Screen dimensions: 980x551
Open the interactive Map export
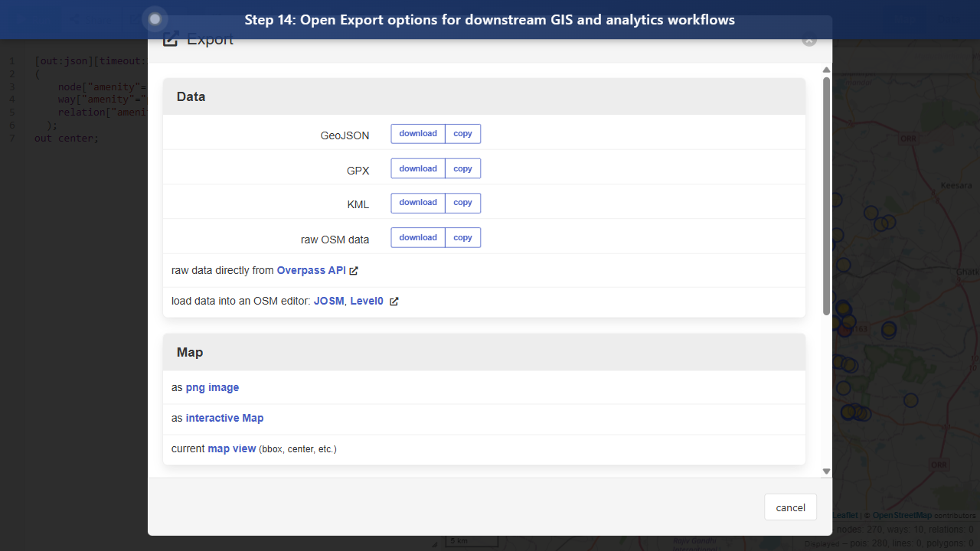pyautogui.click(x=224, y=418)
